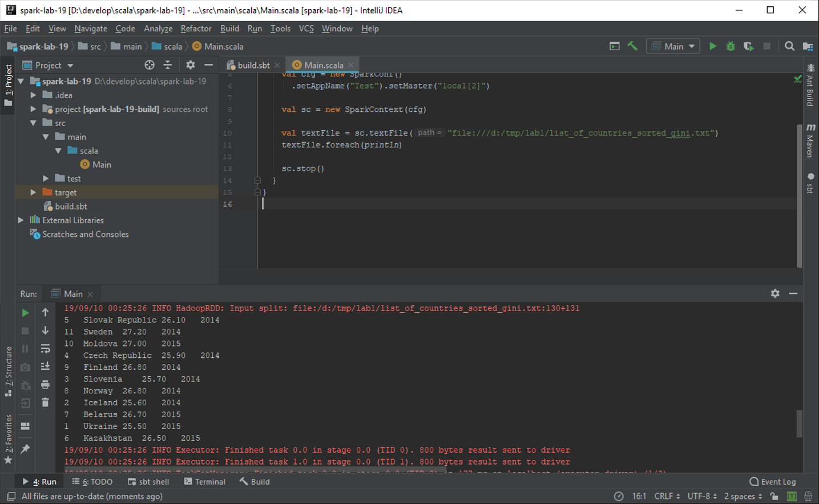Click the Debug bug icon in toolbar

(731, 46)
